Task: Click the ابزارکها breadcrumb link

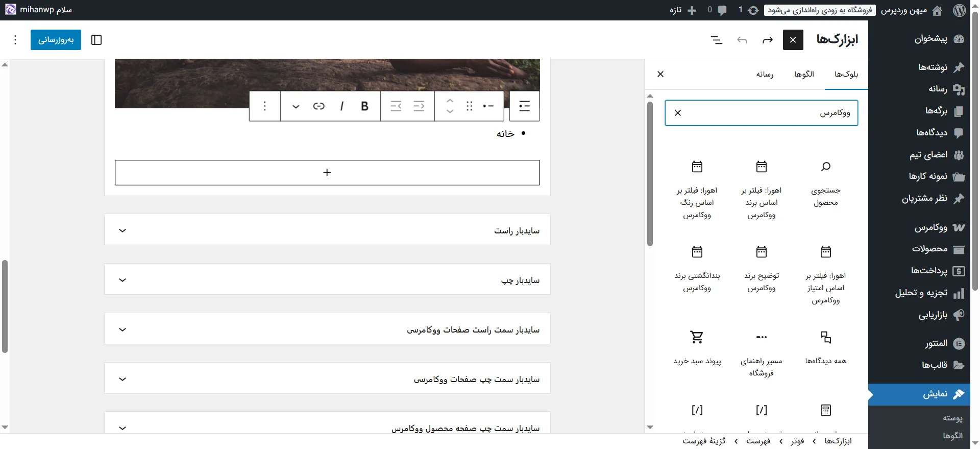Action: point(838,441)
